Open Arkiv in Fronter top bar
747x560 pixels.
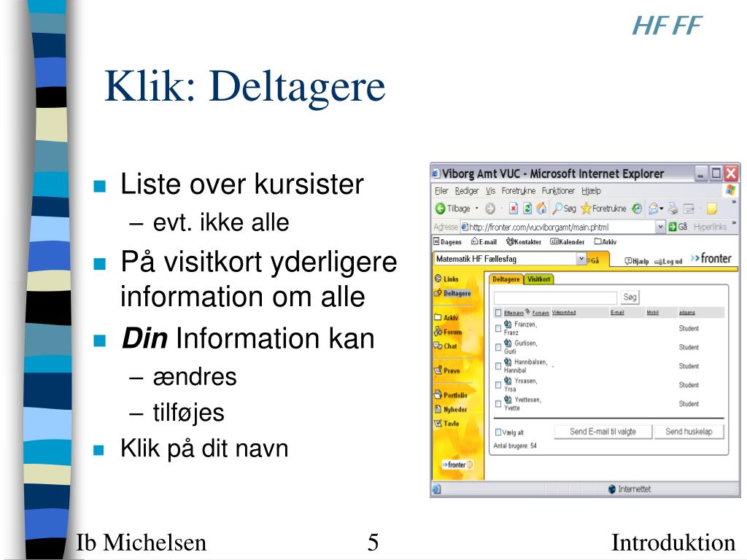(605, 242)
